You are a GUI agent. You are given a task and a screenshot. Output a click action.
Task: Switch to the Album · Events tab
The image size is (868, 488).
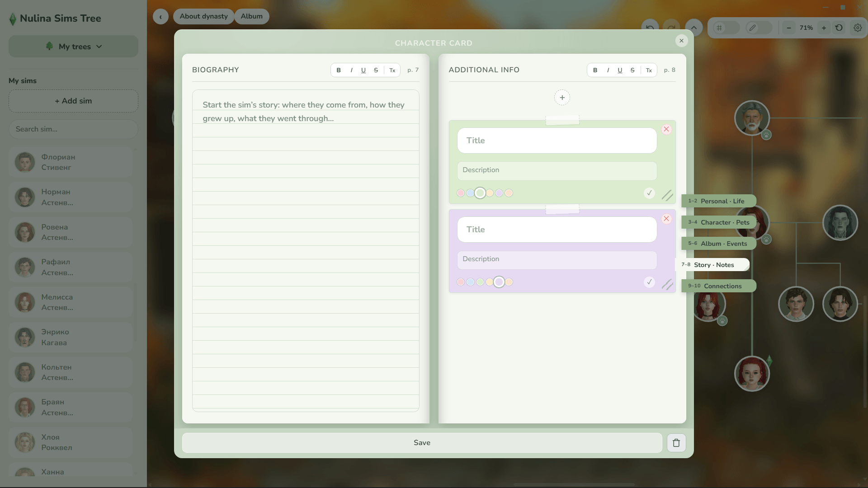pyautogui.click(x=719, y=244)
